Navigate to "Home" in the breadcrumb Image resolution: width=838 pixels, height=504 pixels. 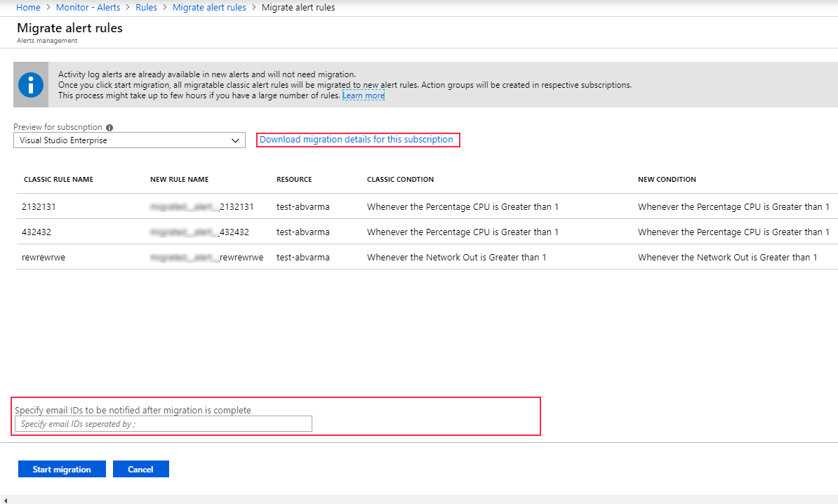pyautogui.click(x=28, y=7)
